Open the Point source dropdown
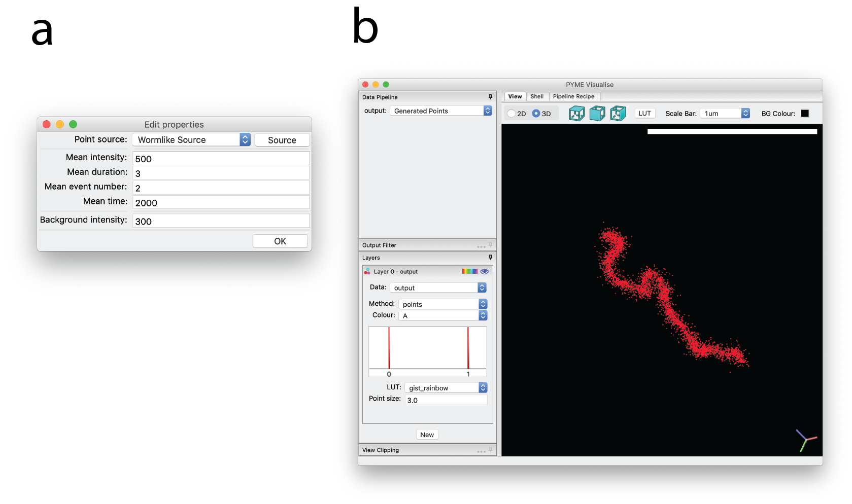The image size is (852, 504). click(245, 139)
